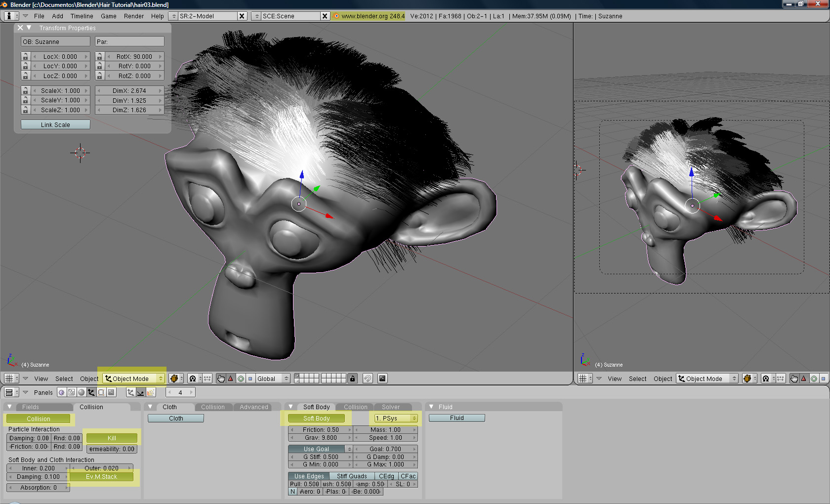Open the draw type selector in left viewport

(176, 378)
